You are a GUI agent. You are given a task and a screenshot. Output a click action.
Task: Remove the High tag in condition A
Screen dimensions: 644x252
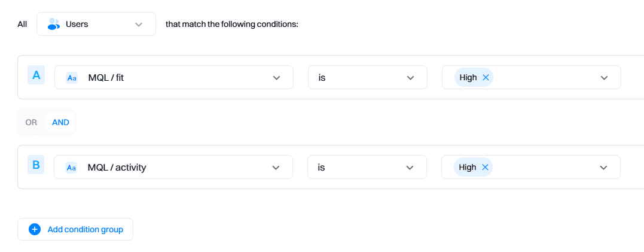point(486,78)
